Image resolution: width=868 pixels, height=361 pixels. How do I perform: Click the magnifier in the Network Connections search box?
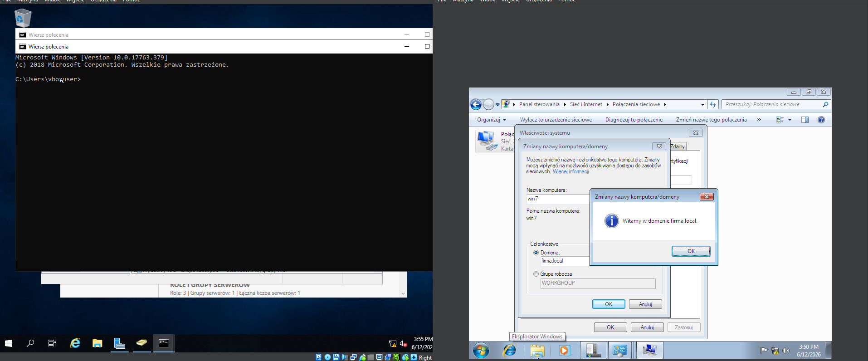(825, 105)
